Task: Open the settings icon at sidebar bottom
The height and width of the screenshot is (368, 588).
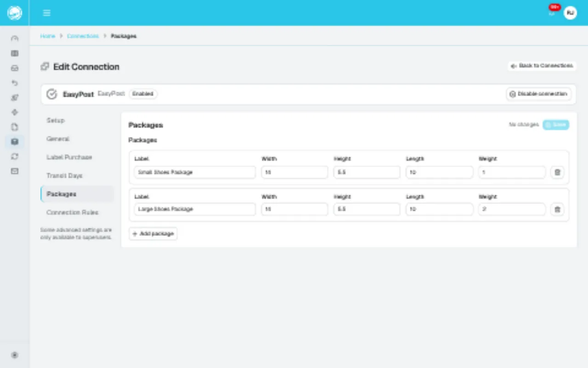Action: pyautogui.click(x=15, y=355)
